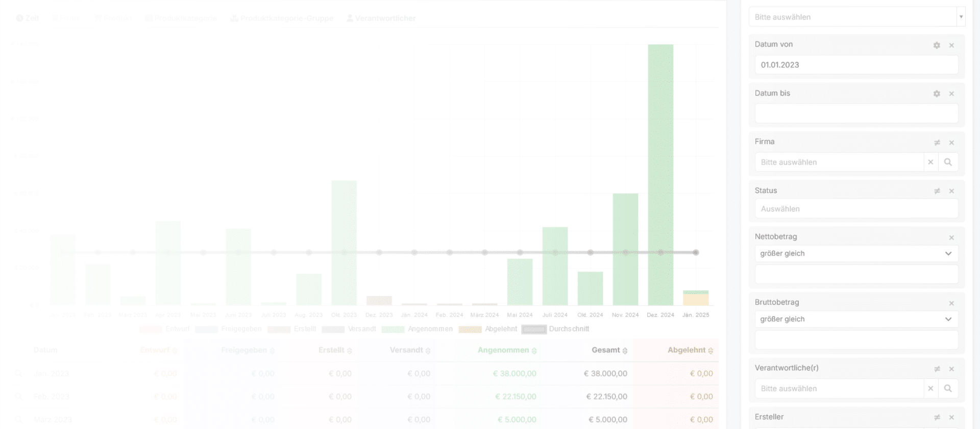Viewport: 980px width, 429px height.
Task: Click the search icon in Firma field
Action: (x=948, y=162)
